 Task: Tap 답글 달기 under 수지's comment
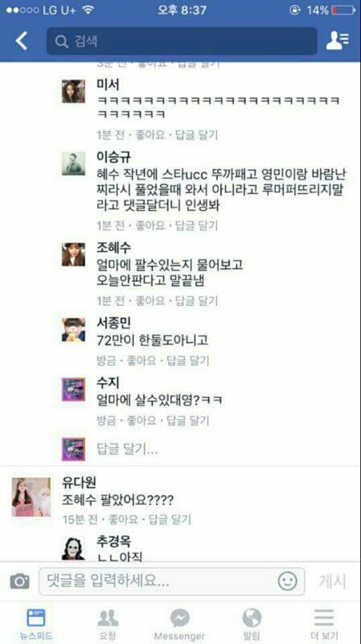click(188, 420)
